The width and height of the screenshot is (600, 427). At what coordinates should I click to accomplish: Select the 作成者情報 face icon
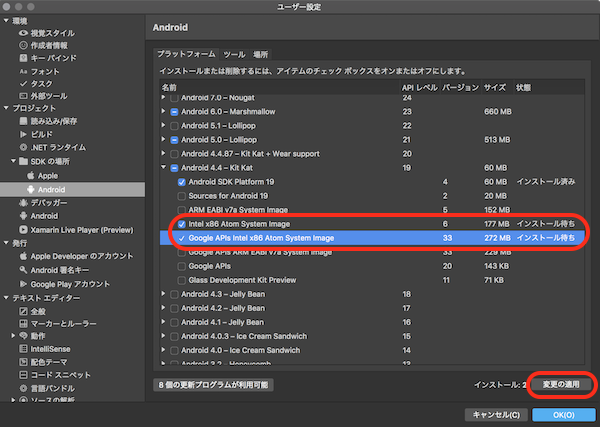click(x=23, y=45)
